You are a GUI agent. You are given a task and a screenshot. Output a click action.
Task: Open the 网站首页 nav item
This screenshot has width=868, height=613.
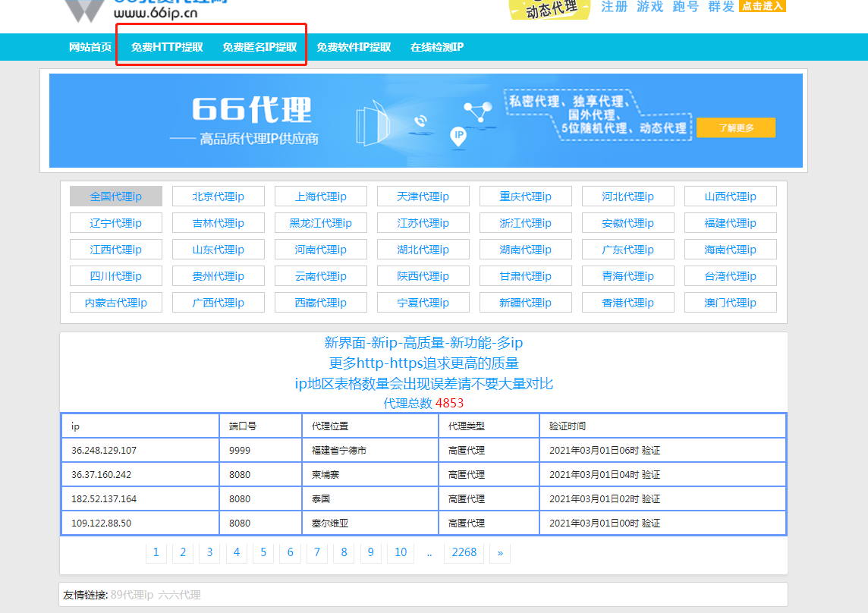[x=90, y=47]
